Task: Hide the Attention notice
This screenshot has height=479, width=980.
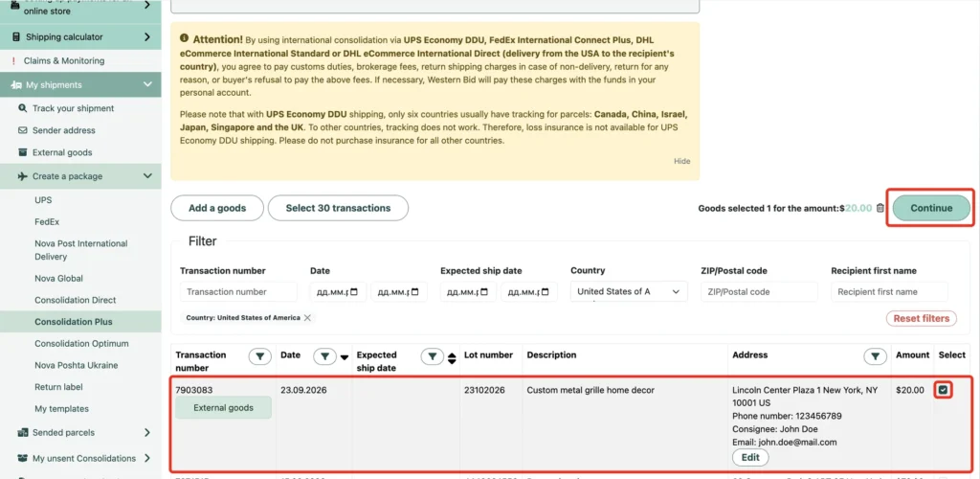Action: click(681, 161)
